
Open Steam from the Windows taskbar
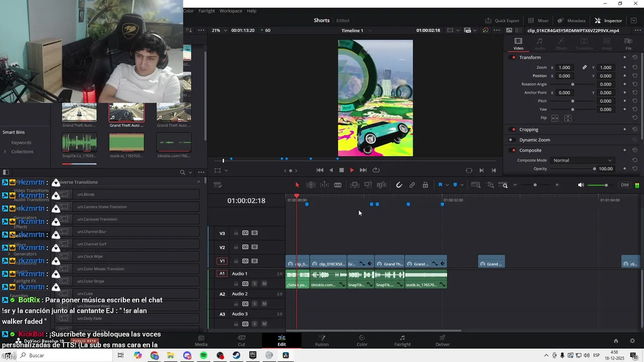(x=236, y=355)
